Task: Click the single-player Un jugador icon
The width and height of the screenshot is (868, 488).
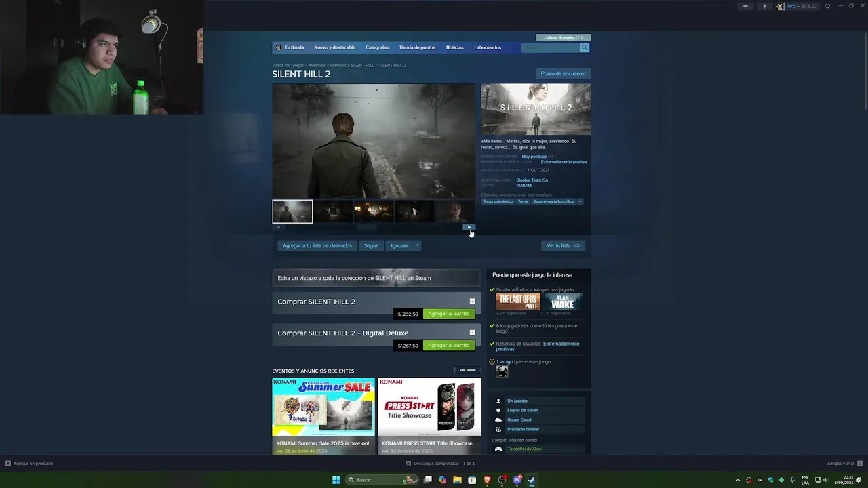Action: point(498,401)
